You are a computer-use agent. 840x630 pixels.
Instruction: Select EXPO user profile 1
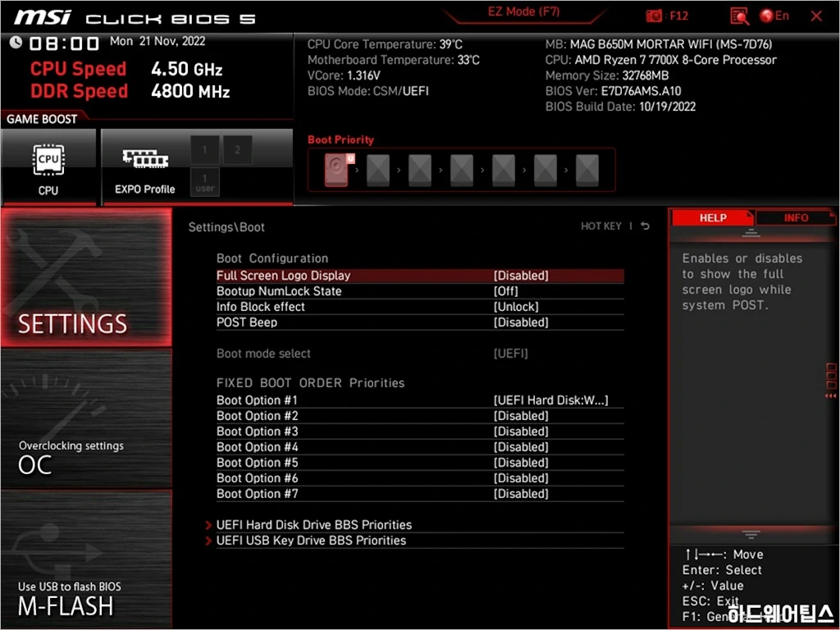click(x=204, y=182)
